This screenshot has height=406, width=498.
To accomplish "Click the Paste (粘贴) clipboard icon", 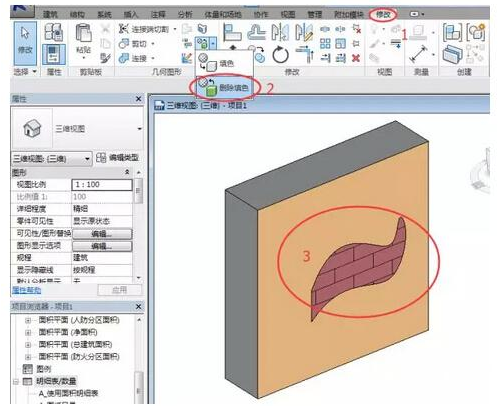I will [x=83, y=39].
